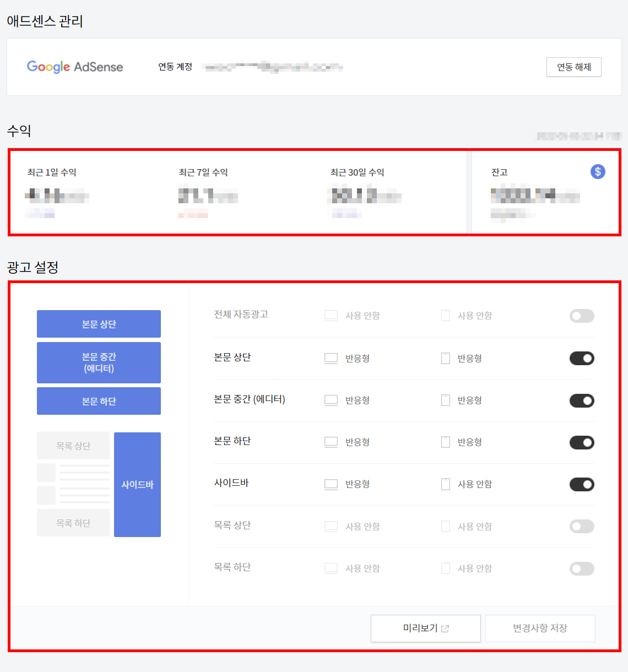
Task: Click mobile icon in 본문 중간 (에디터) row
Action: 446,400
